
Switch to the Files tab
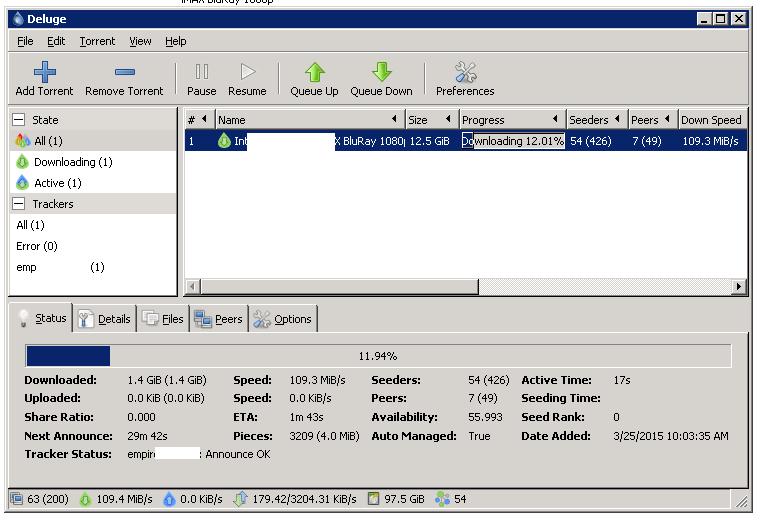(163, 319)
